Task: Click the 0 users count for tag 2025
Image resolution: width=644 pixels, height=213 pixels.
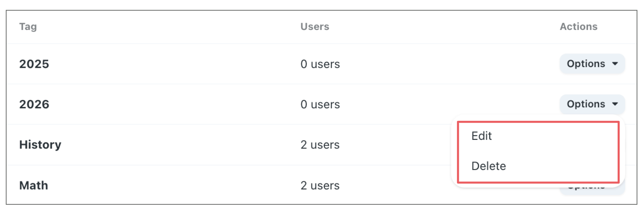Action: tap(320, 64)
